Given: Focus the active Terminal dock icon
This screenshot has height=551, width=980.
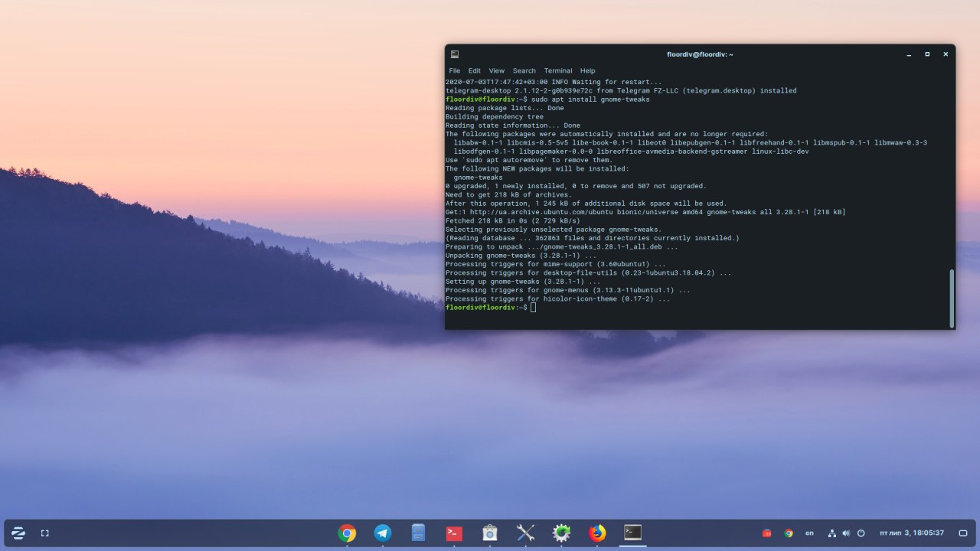Looking at the screenshot, I should pos(632,533).
